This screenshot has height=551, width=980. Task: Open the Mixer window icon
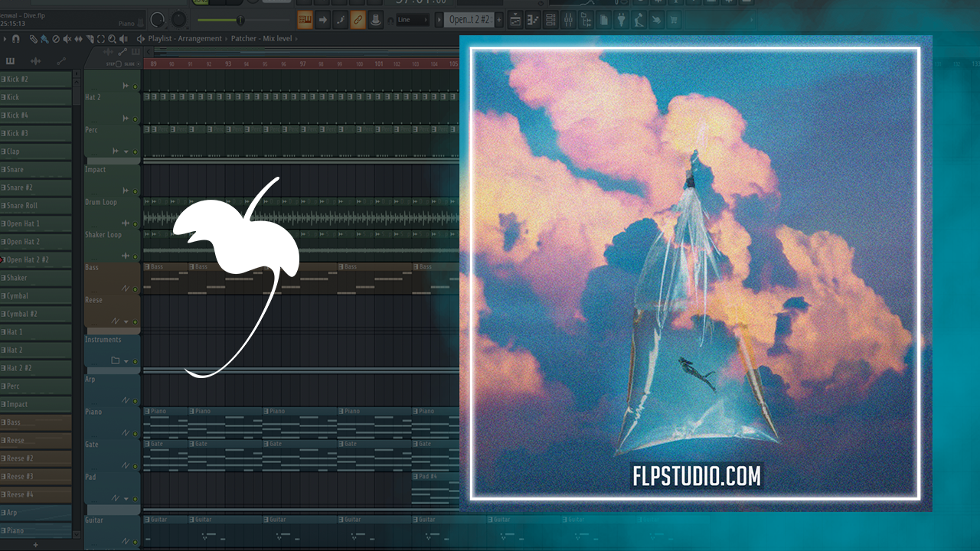pos(569,20)
